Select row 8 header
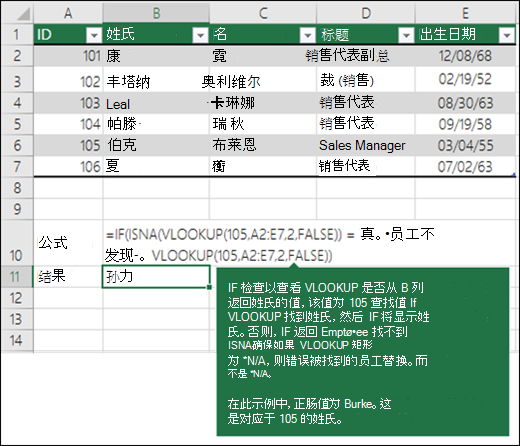 [17, 188]
